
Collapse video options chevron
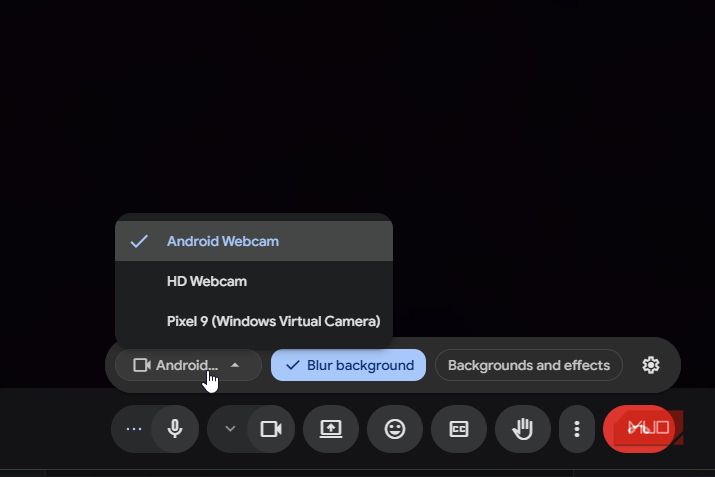[x=230, y=429]
